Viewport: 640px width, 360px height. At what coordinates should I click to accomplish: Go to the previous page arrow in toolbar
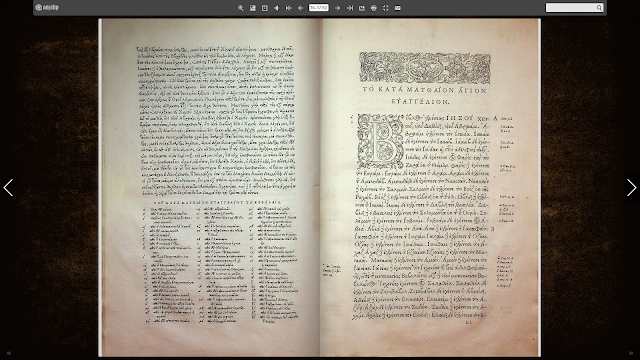click(300, 8)
